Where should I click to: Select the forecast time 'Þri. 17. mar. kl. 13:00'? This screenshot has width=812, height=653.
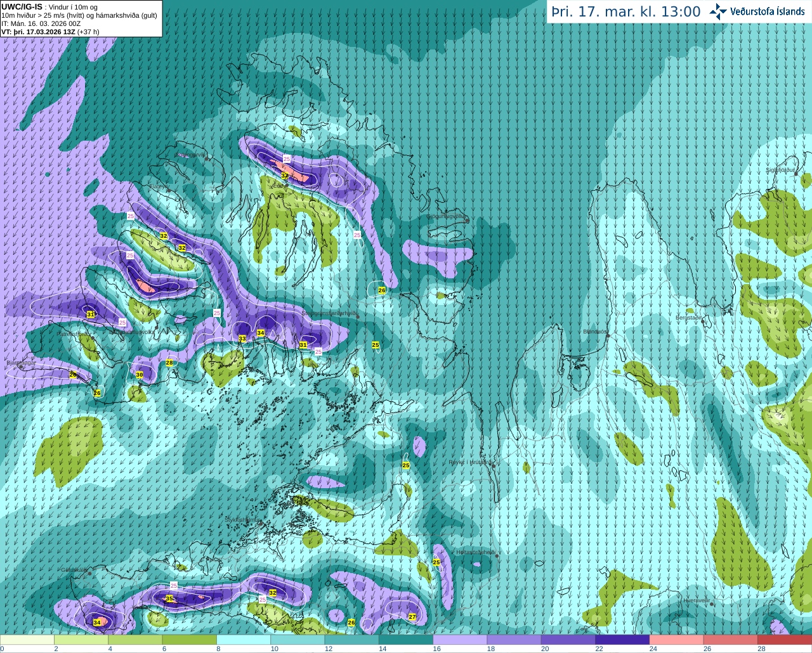click(x=626, y=12)
